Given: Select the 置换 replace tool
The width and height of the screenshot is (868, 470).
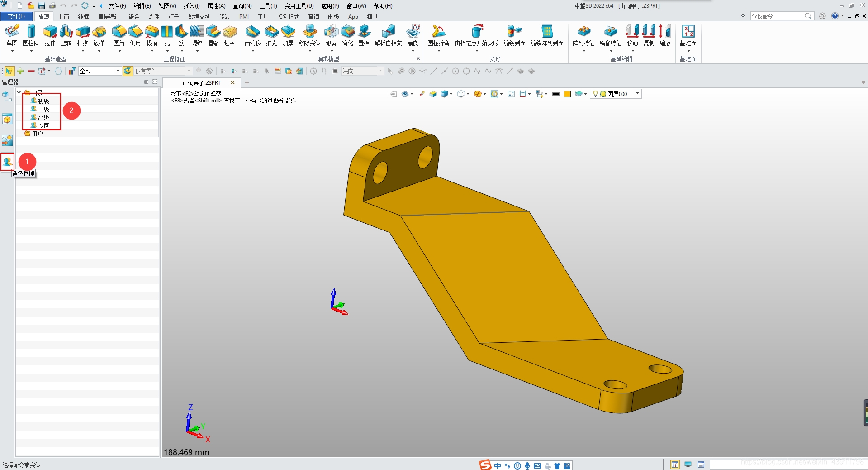Looking at the screenshot, I should (364, 35).
